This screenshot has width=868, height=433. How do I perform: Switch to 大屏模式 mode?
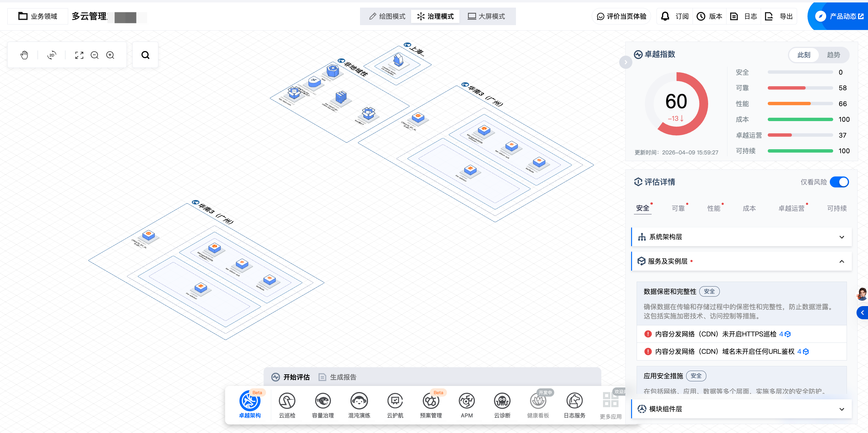point(486,16)
